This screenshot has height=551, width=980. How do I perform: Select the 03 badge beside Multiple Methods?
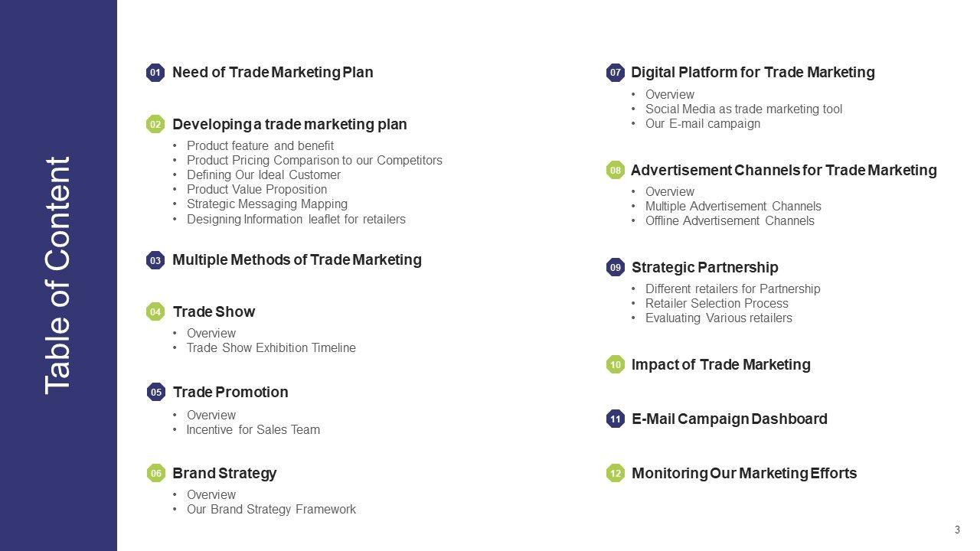click(155, 260)
